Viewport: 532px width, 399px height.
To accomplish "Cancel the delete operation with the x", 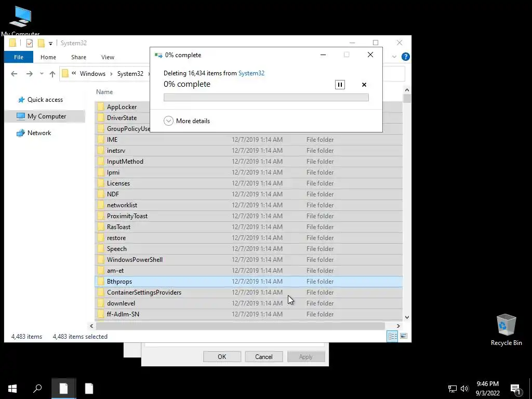I will [x=364, y=85].
